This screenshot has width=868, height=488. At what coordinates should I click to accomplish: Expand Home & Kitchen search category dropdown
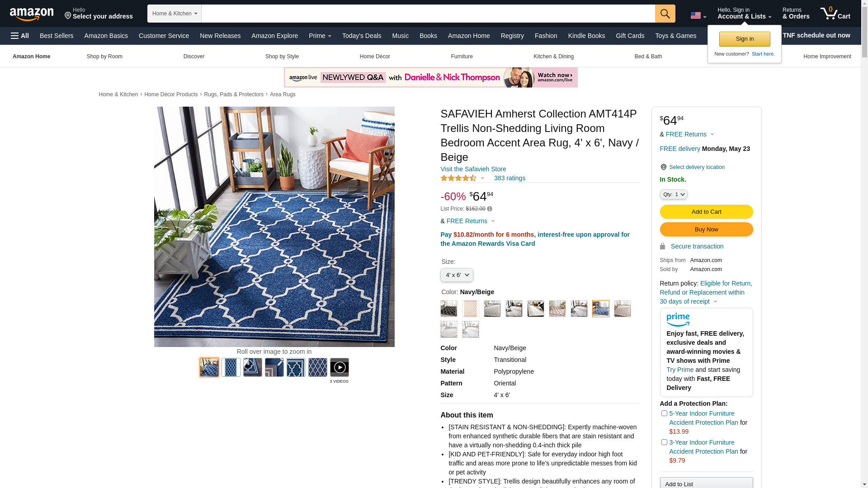click(175, 14)
